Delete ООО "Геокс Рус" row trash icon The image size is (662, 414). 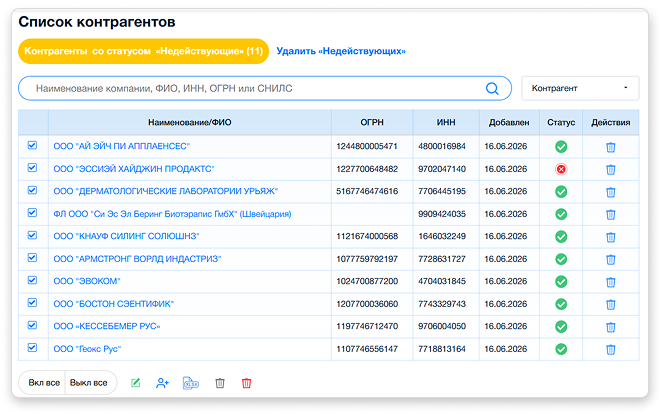coord(610,349)
